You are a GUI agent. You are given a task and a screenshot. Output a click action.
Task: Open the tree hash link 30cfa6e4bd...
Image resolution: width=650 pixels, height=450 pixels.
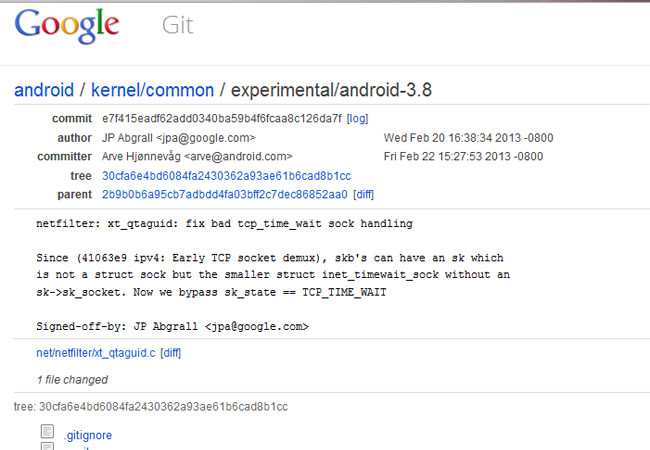[226, 176]
